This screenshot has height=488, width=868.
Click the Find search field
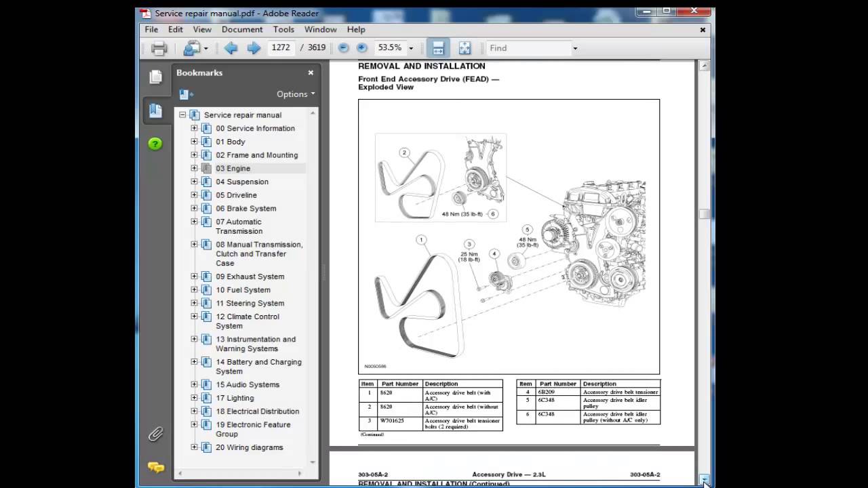tap(530, 48)
